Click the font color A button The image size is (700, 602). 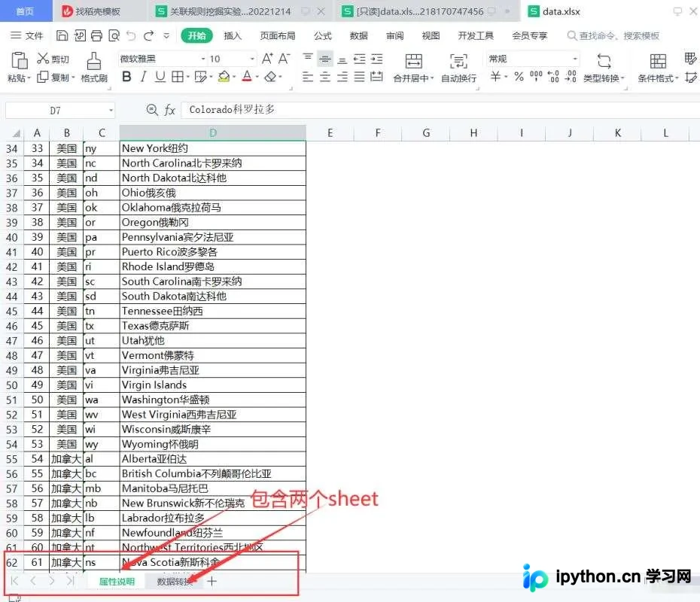click(247, 77)
